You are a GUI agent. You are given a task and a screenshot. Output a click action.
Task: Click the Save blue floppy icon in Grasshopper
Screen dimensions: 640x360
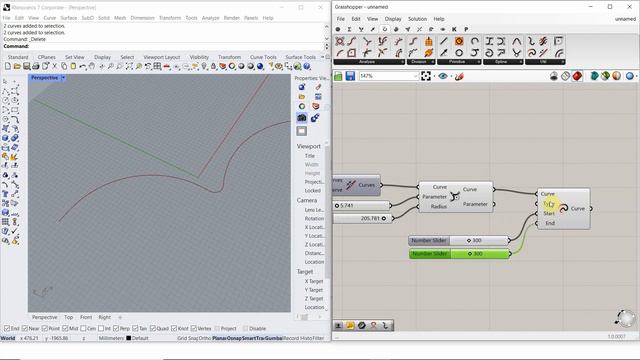[x=350, y=76]
